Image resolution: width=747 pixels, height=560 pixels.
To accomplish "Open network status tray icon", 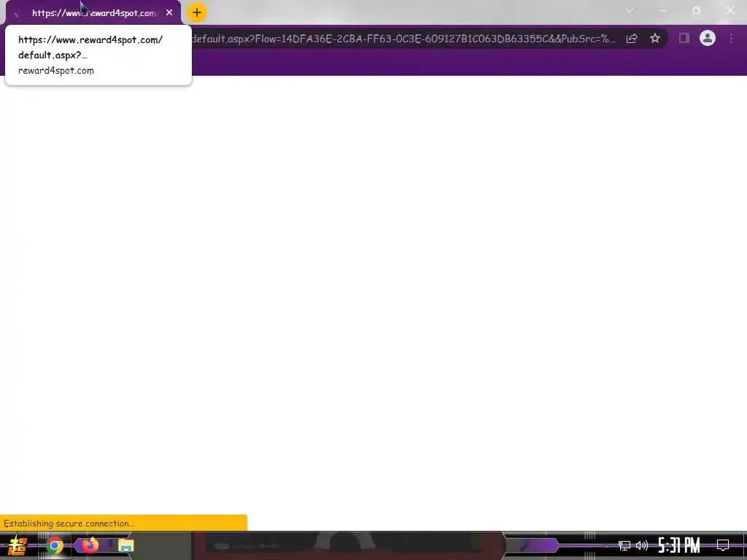I will coord(624,545).
